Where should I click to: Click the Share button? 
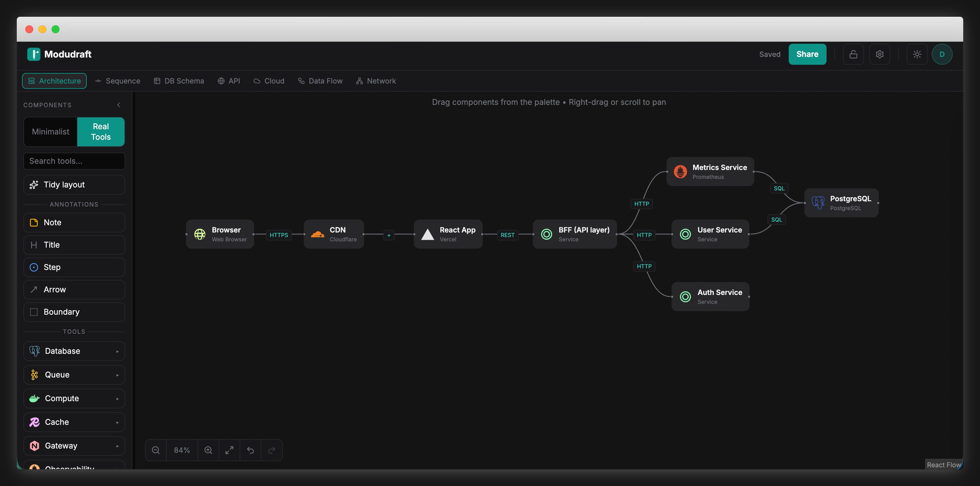[x=807, y=54]
